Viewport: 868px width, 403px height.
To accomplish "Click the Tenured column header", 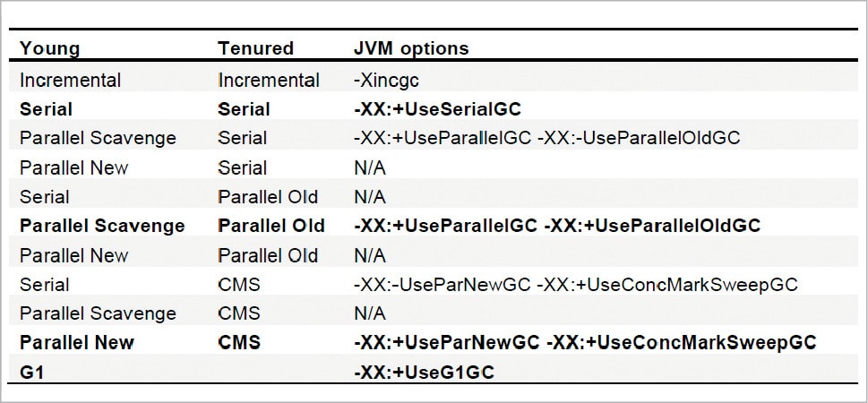I will click(255, 48).
